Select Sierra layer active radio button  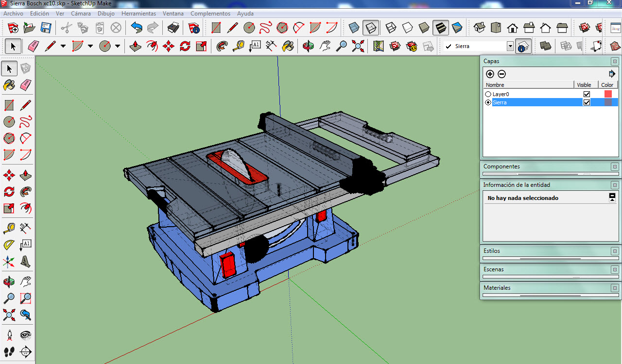pos(488,102)
